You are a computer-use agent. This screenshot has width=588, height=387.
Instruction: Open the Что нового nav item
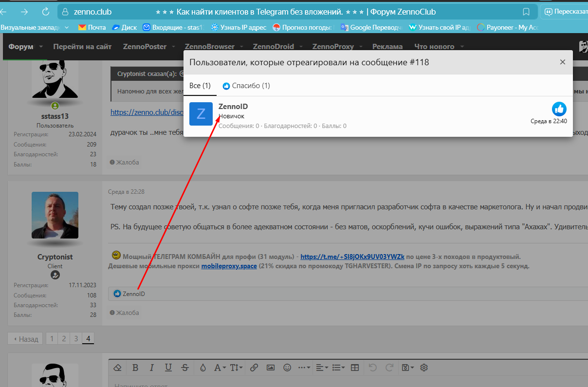[x=434, y=47]
